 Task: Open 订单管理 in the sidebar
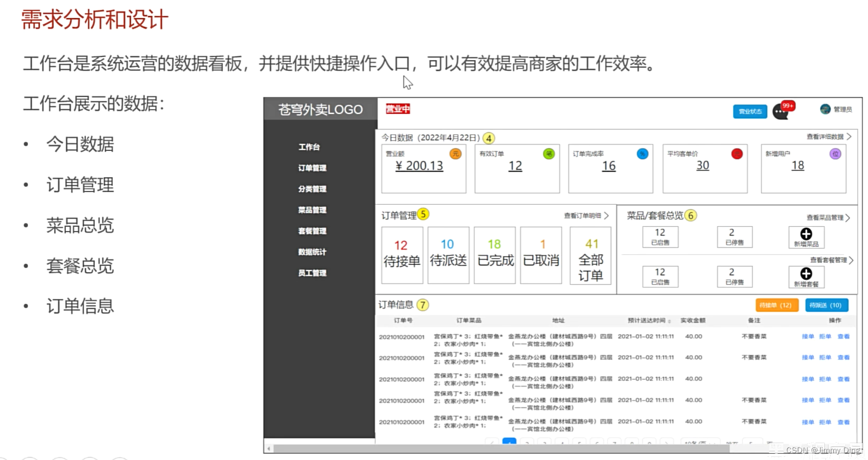[312, 168]
